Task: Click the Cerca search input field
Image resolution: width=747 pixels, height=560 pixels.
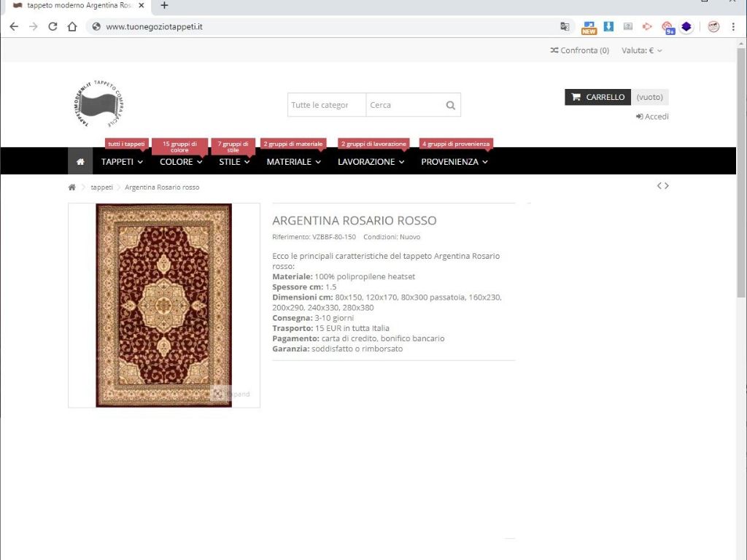Action: coord(403,105)
